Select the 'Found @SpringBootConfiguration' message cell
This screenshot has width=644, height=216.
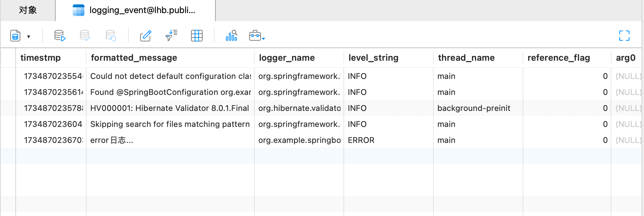[x=170, y=92]
